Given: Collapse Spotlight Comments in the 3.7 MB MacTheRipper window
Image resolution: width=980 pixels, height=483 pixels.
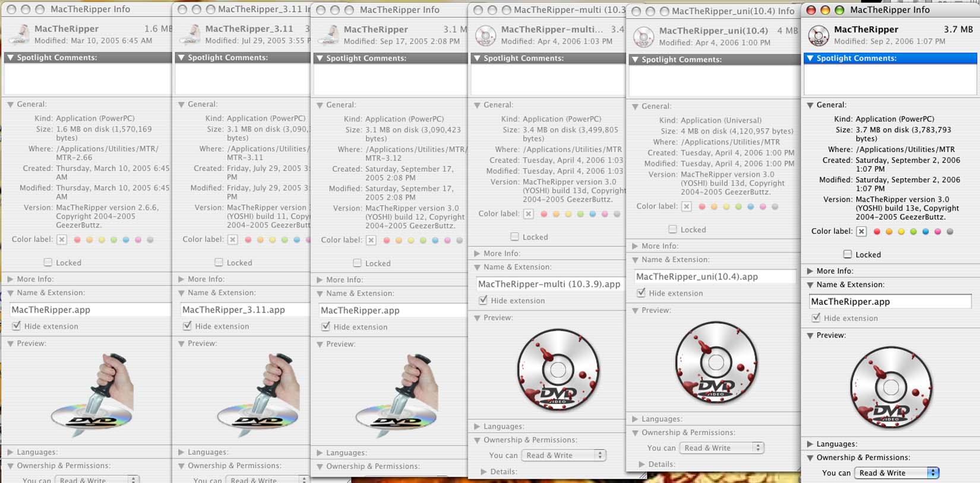Looking at the screenshot, I should pyautogui.click(x=810, y=58).
